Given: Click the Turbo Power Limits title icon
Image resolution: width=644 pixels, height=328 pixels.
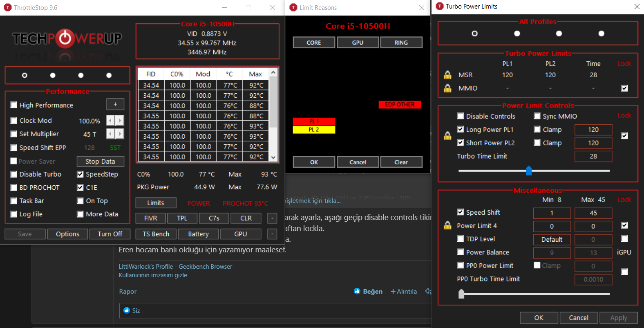Looking at the screenshot, I should coord(440,6).
